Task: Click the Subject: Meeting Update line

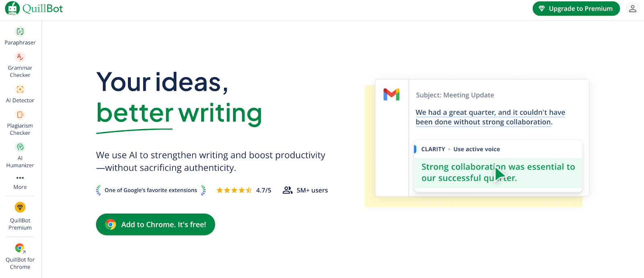Action: [455, 95]
